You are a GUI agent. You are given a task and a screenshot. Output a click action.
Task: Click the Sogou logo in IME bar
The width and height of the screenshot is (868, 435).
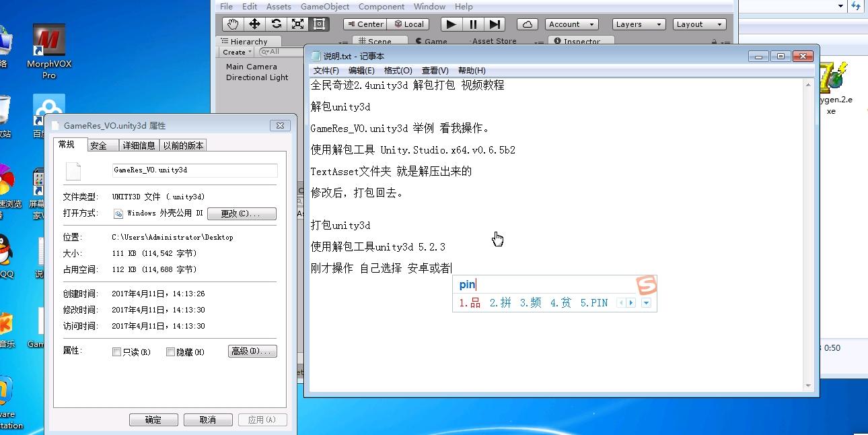(x=646, y=286)
